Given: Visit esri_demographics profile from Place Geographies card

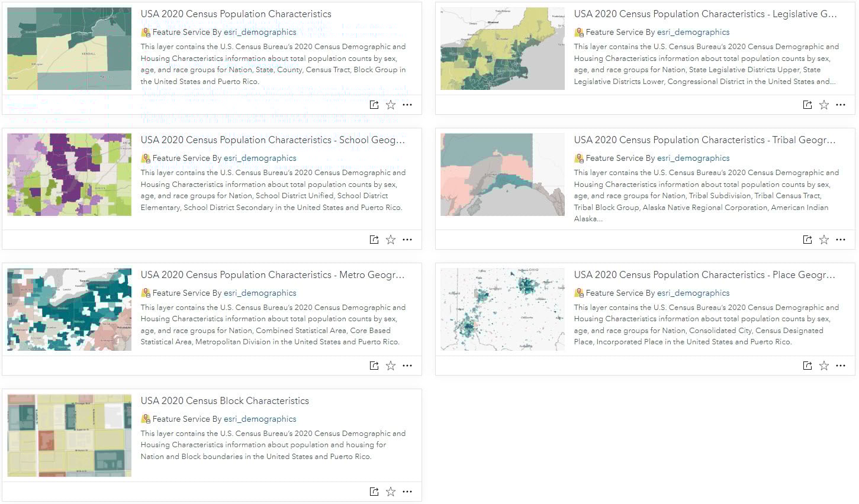Looking at the screenshot, I should click(693, 293).
